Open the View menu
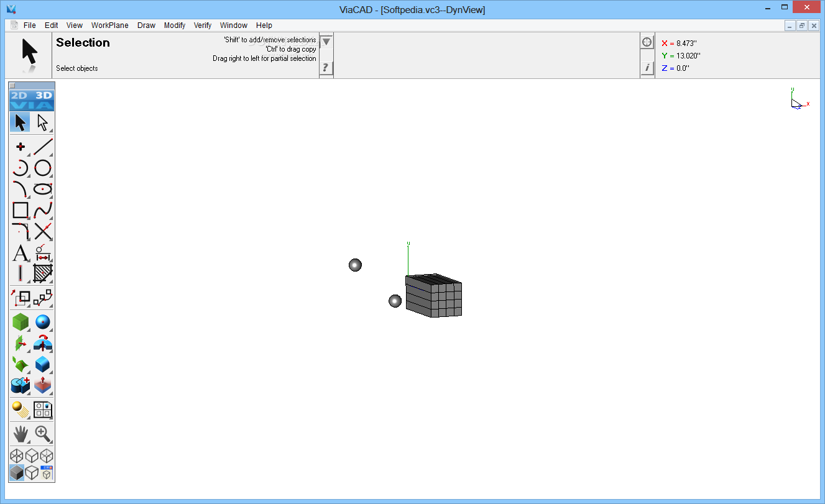 click(75, 25)
